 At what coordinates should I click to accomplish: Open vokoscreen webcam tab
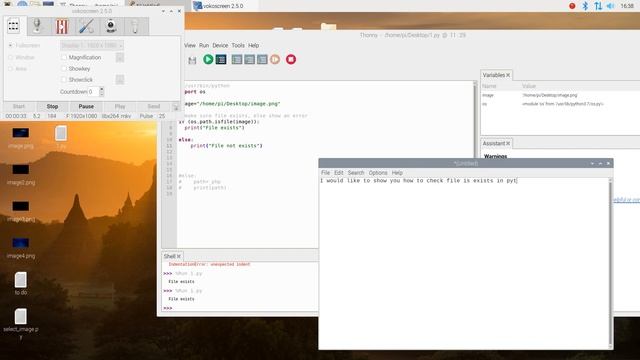coord(111,27)
